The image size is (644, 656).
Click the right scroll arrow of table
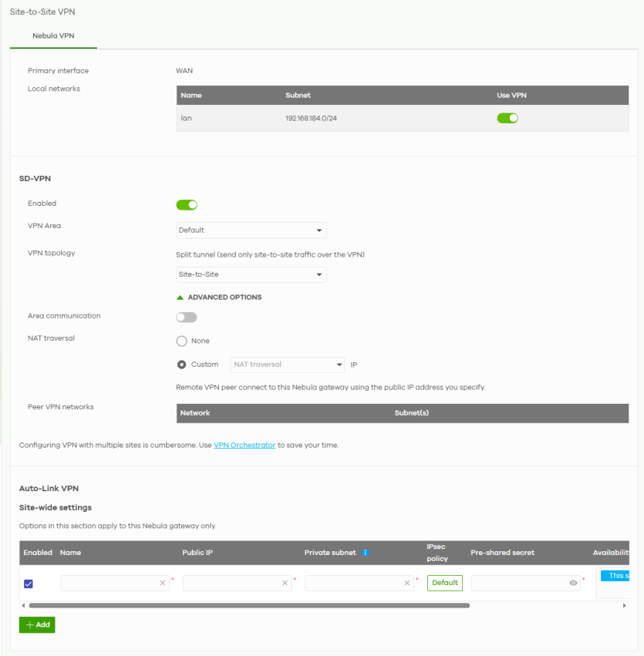pos(624,606)
